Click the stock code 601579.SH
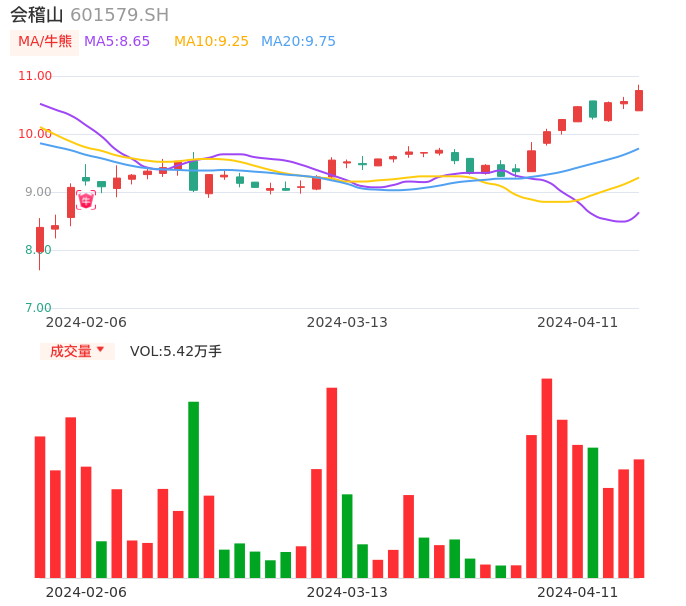686x606 pixels. coord(119,15)
